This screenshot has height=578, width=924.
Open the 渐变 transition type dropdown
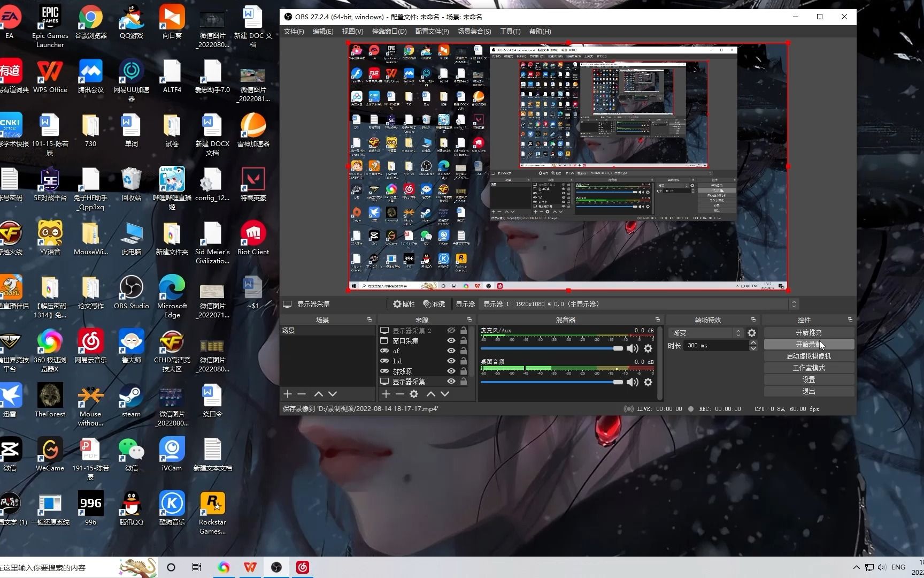(706, 333)
